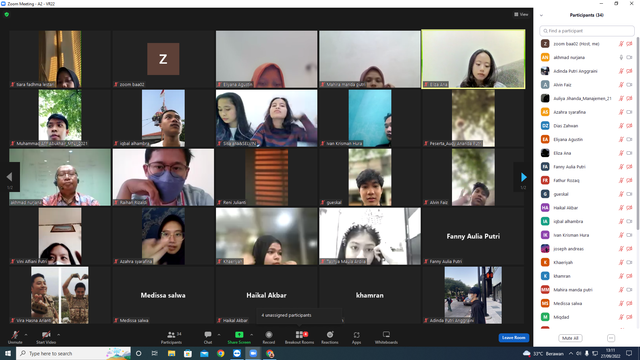Click the active Zoom meeting taskbar icon
The width and height of the screenshot is (640, 360).
(x=253, y=353)
